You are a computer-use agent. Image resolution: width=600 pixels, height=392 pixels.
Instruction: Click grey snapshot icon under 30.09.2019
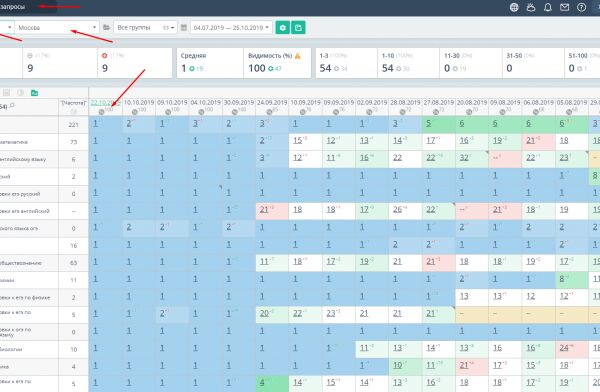pyautogui.click(x=234, y=112)
